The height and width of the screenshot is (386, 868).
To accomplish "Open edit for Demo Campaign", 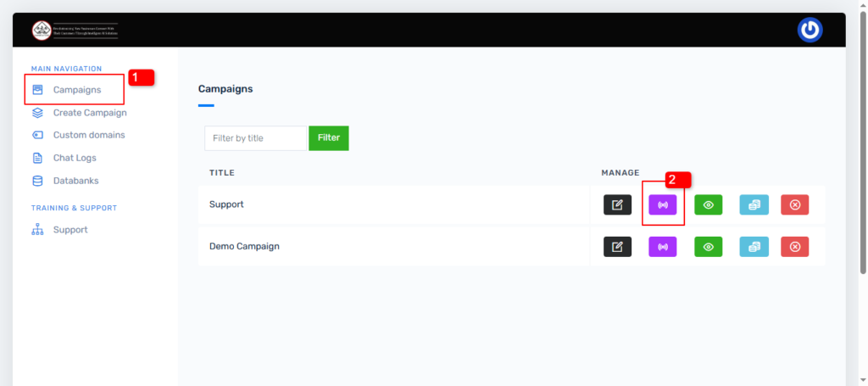I will pyautogui.click(x=617, y=247).
